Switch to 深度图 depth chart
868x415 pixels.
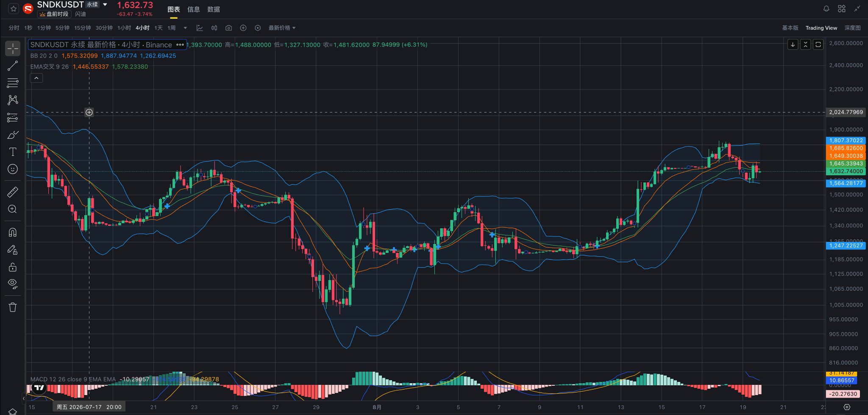(852, 28)
